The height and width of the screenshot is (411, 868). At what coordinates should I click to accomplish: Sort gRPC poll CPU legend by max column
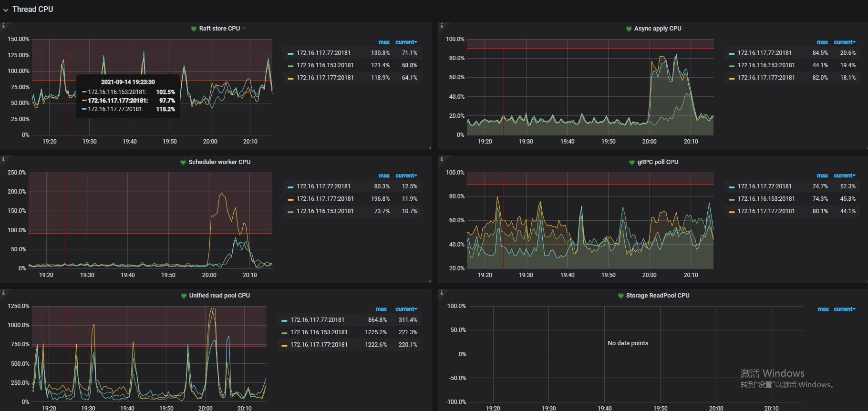822,175
